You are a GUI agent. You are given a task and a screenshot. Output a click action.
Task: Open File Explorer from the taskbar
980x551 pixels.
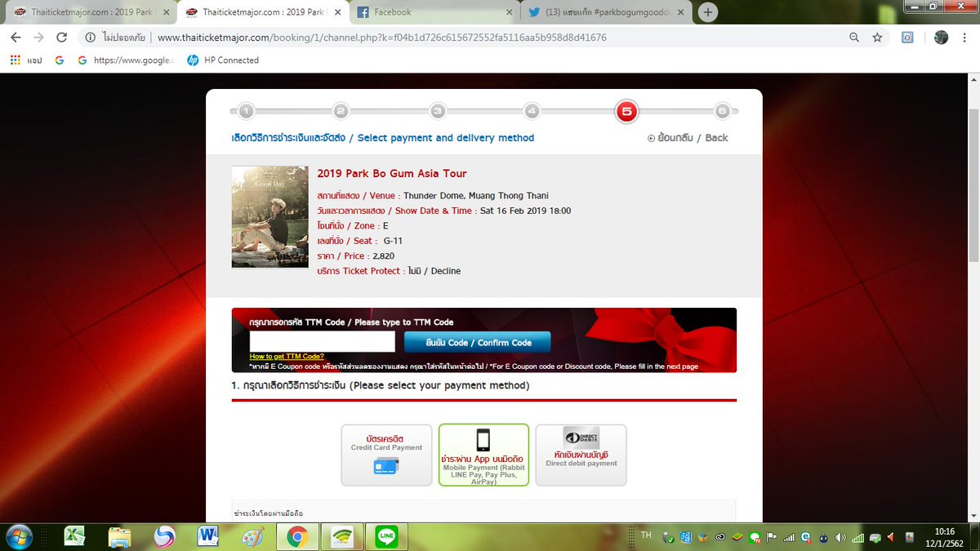119,536
